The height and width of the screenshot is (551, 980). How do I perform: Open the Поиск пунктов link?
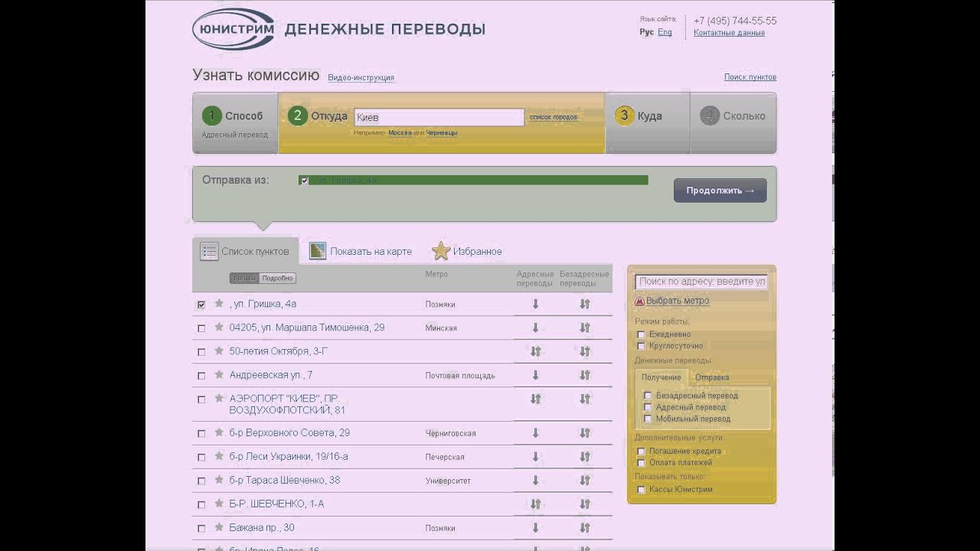tap(750, 77)
